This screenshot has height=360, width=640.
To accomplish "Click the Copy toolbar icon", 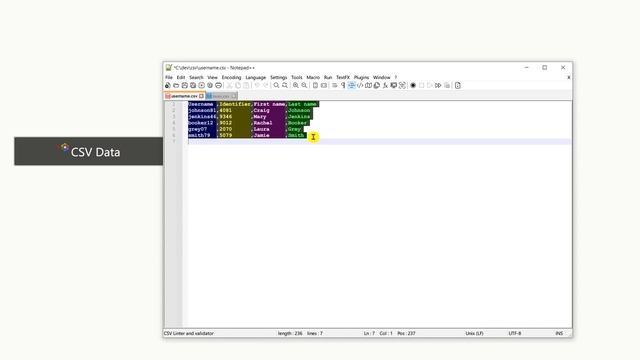I will (238, 85).
